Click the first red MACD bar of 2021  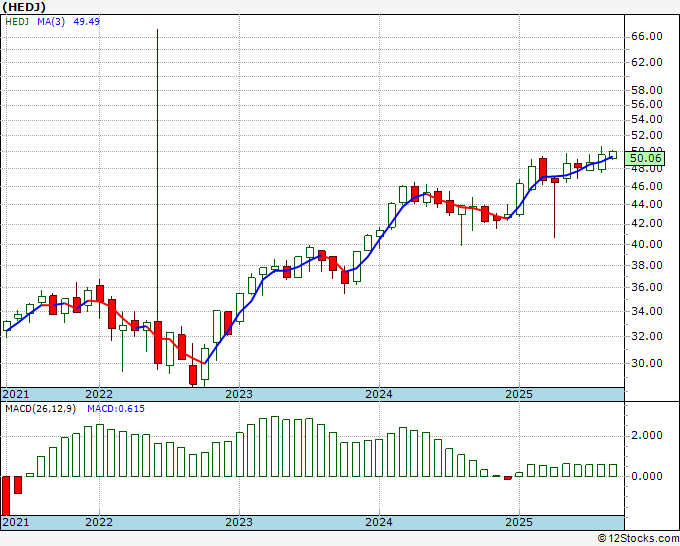(6, 496)
